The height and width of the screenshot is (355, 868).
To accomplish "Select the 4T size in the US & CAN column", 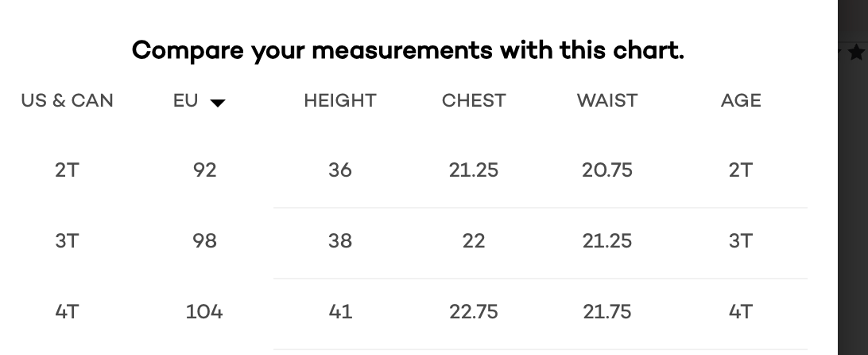I will (67, 312).
